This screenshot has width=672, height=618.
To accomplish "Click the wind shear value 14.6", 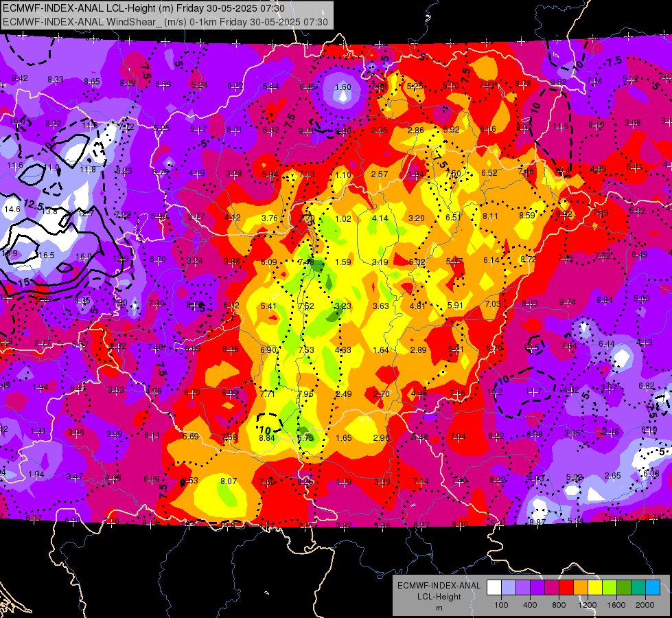I will (12, 209).
